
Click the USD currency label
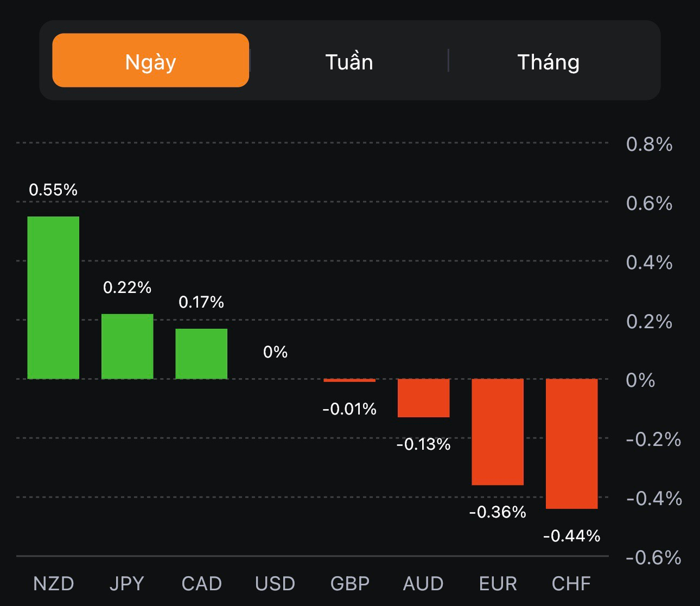(275, 584)
